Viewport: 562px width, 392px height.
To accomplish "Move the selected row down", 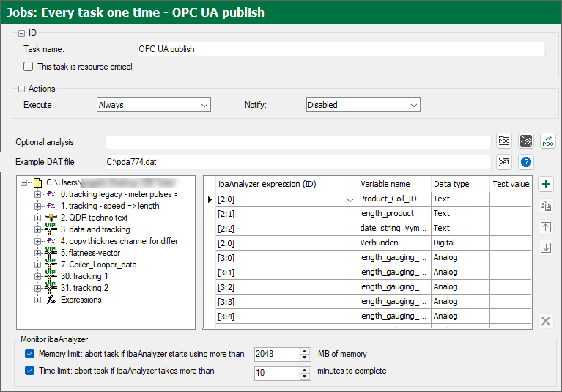I will tap(545, 248).
